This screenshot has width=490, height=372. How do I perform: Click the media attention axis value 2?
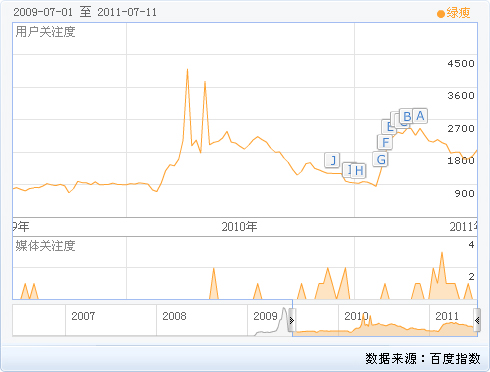coord(471,277)
